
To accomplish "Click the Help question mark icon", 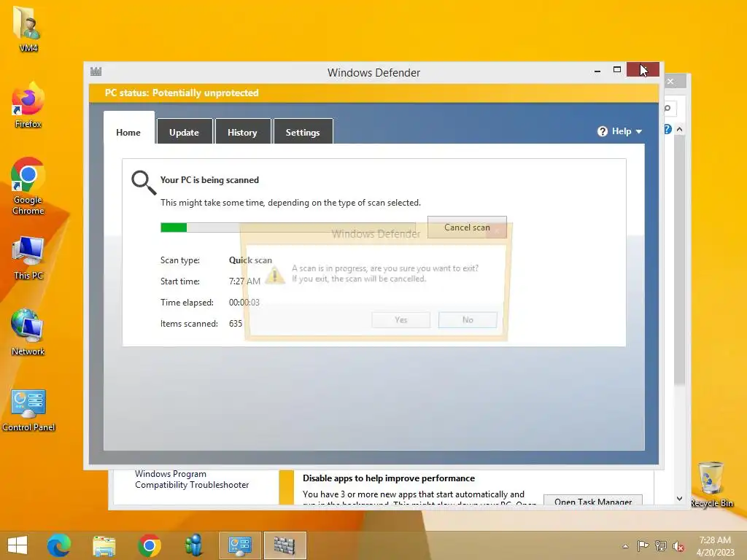I will 602,131.
